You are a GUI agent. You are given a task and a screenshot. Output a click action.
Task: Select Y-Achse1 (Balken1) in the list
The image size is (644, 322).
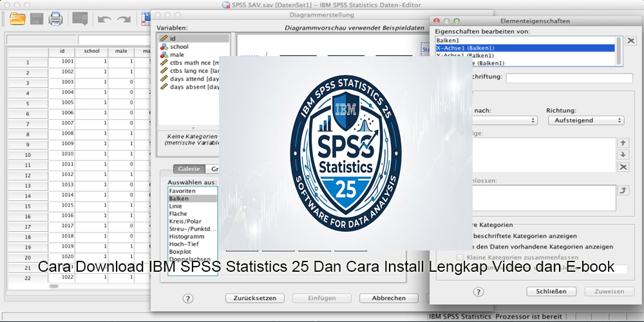[526, 55]
